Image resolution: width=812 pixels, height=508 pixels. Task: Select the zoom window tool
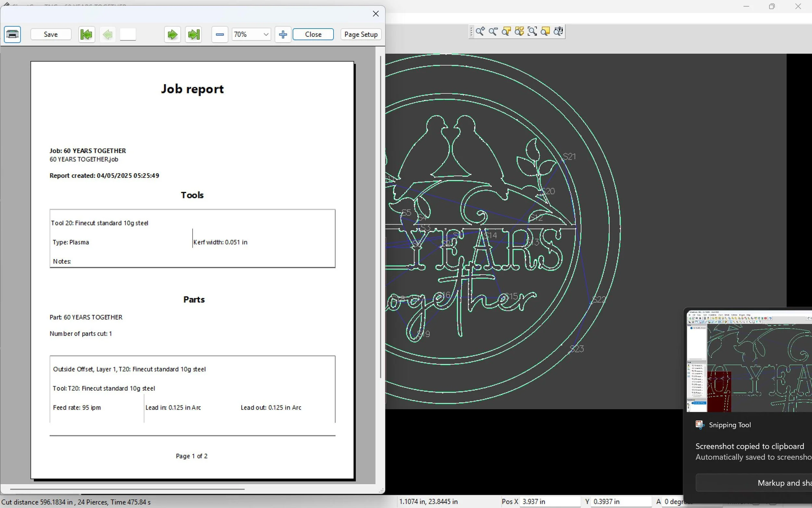point(532,32)
